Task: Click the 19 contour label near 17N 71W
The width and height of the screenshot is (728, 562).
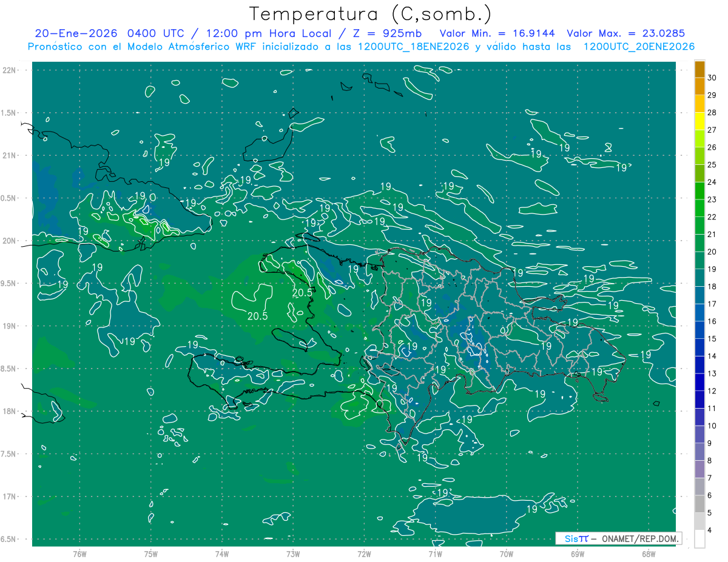Action: tap(444, 492)
